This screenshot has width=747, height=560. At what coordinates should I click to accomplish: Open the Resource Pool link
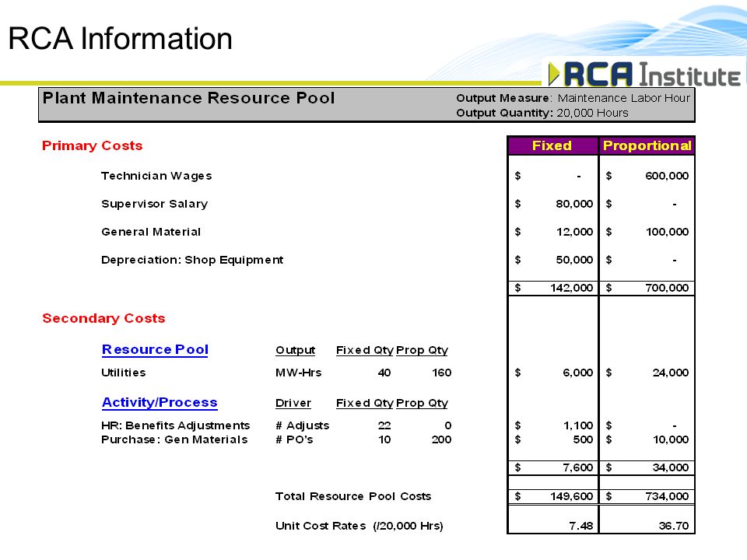pos(155,349)
